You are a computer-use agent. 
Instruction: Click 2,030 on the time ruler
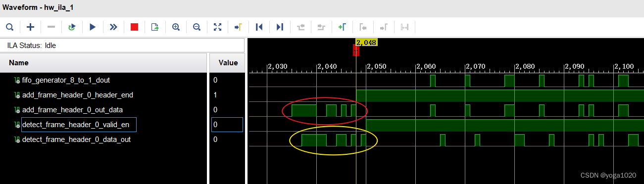[x=277, y=66]
